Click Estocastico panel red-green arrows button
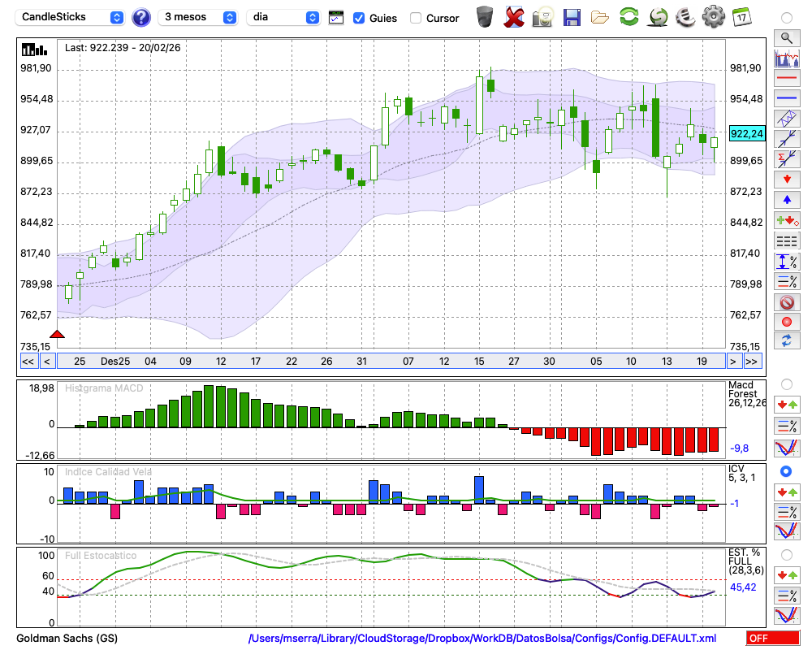 pos(787,575)
